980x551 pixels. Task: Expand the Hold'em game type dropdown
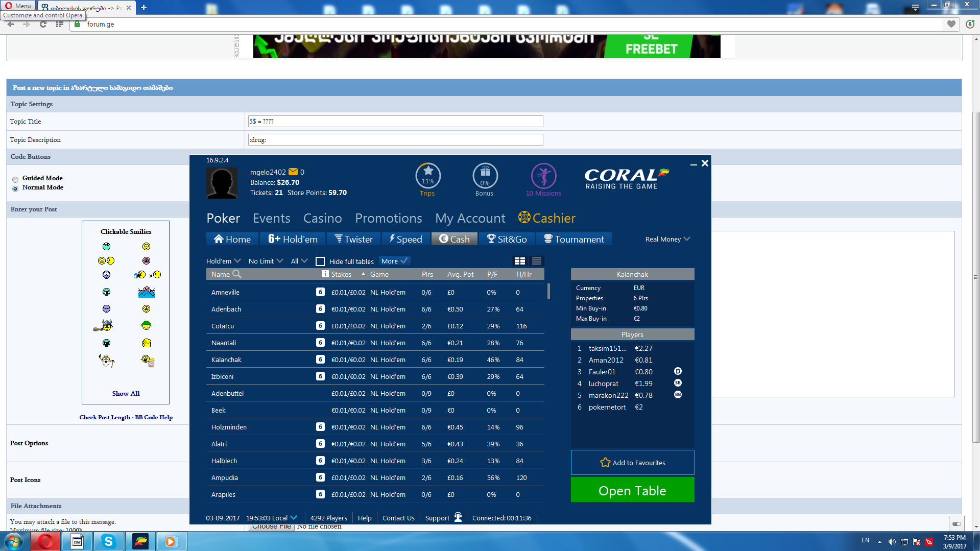click(x=223, y=261)
